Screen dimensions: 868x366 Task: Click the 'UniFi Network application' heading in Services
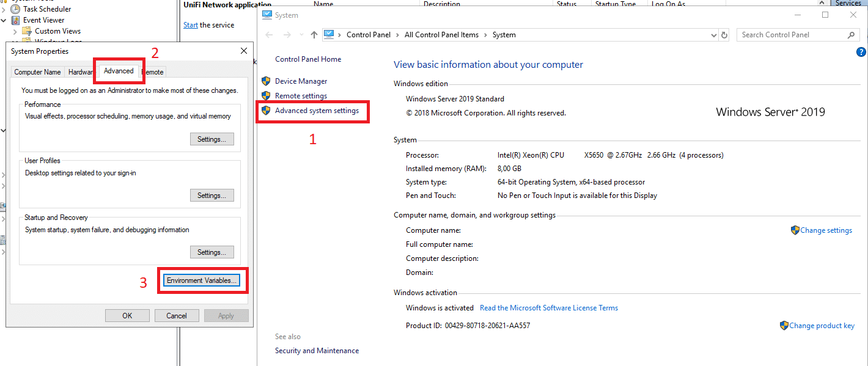point(227,5)
